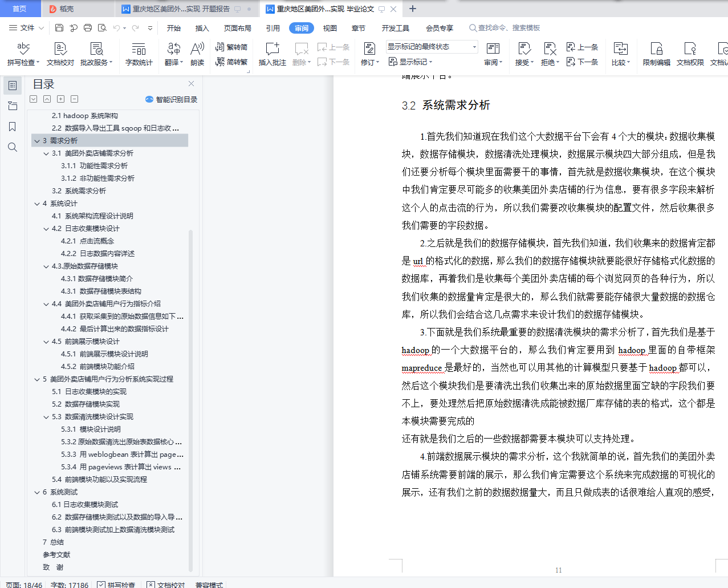Screen dimensions: 728x588
Task: Click restrict editing (限制编辑)
Action: coord(656,54)
